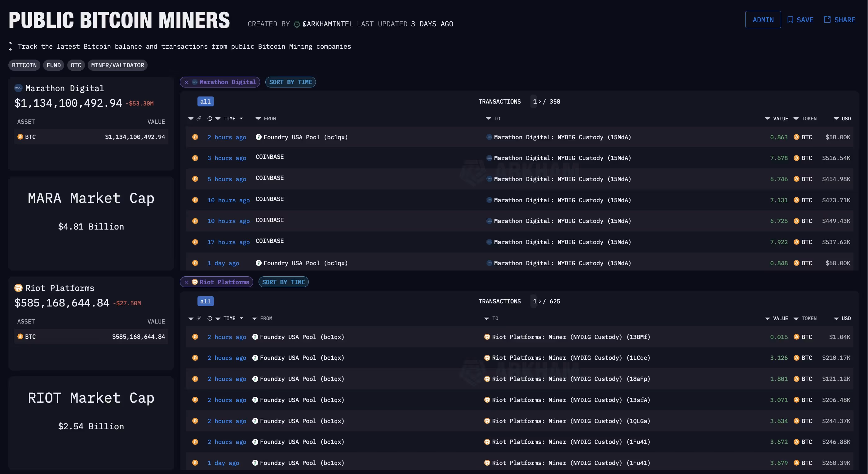Click the Save bookmark icon

790,20
